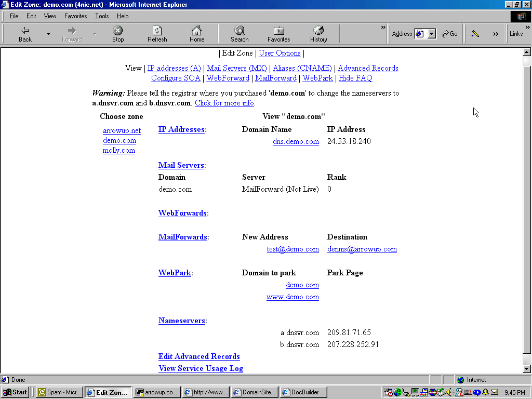This screenshot has width=532, height=399.
Task: Click the Links toolbar label
Action: click(x=516, y=34)
